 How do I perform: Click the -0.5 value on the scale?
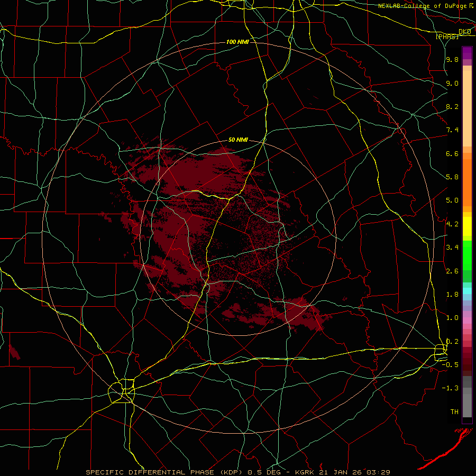click(x=450, y=365)
